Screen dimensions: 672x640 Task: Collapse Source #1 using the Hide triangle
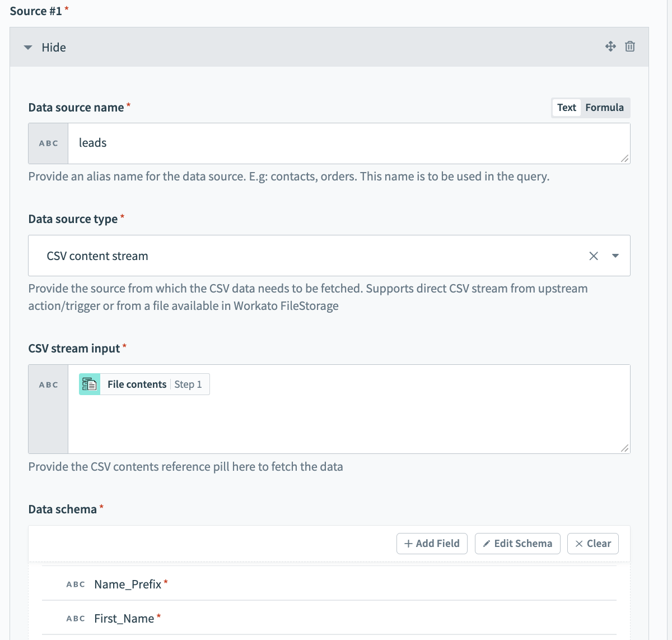pos(28,48)
